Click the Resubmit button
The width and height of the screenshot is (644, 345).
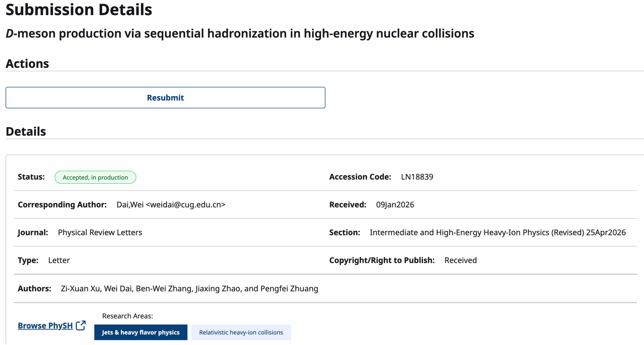(165, 98)
